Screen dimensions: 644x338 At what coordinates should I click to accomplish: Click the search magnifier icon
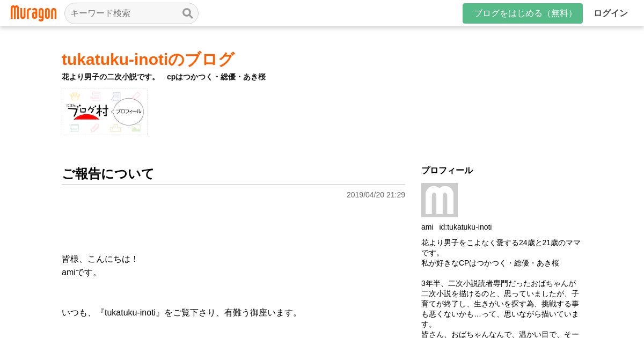[x=187, y=13]
